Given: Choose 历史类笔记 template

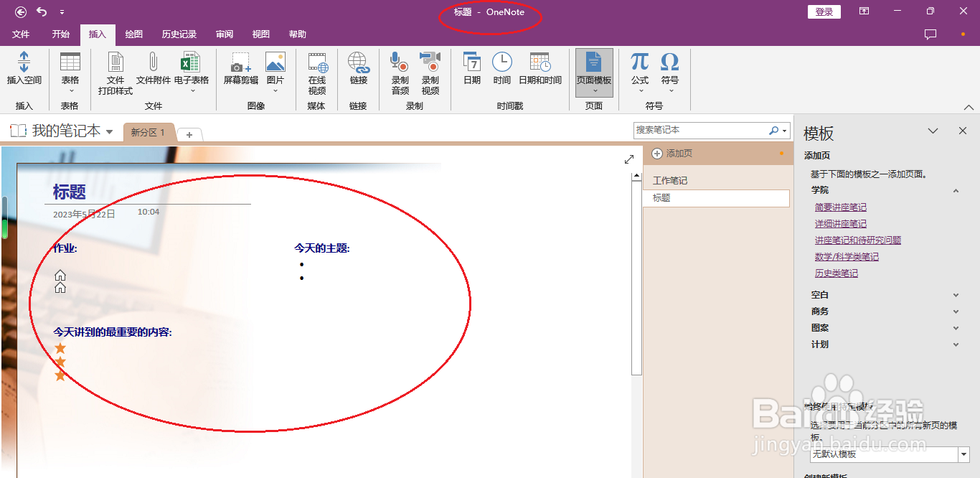Looking at the screenshot, I should (x=837, y=273).
